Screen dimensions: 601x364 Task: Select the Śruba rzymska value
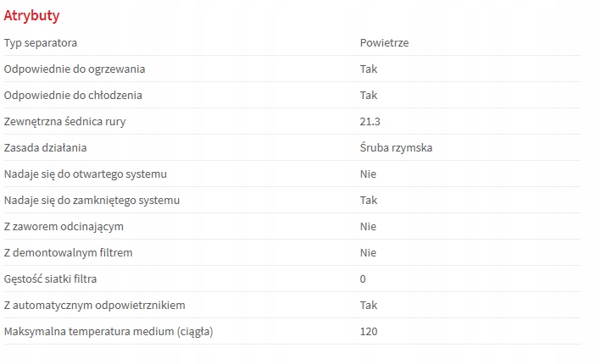coord(396,147)
